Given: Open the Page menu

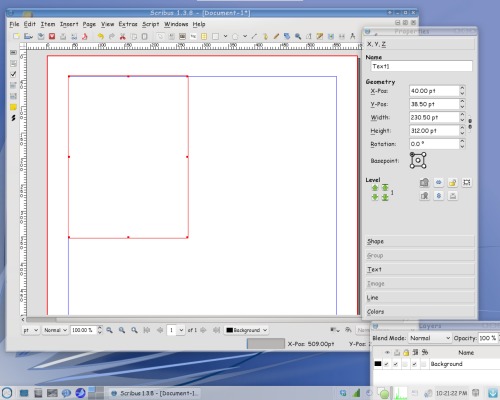Looking at the screenshot, I should pos(89,24).
